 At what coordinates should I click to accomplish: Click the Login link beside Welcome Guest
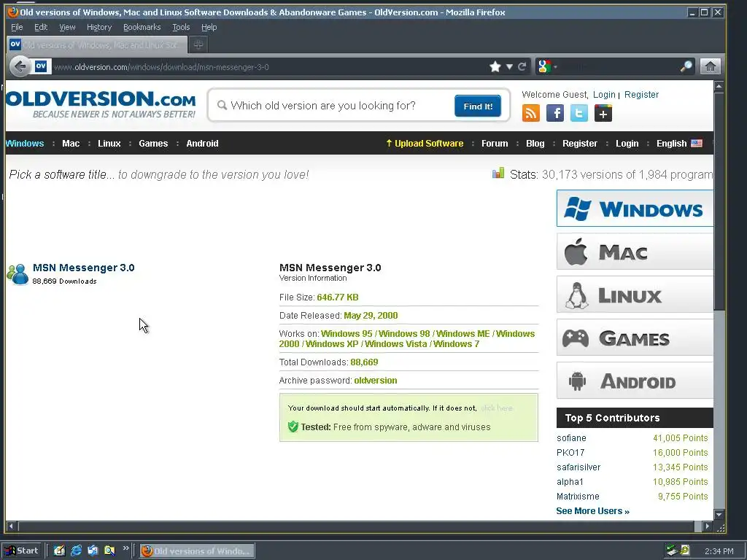[x=604, y=94]
